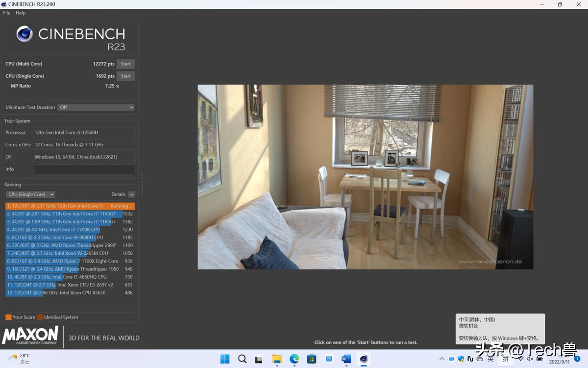Expand the Details dropdown arrow

[131, 195]
